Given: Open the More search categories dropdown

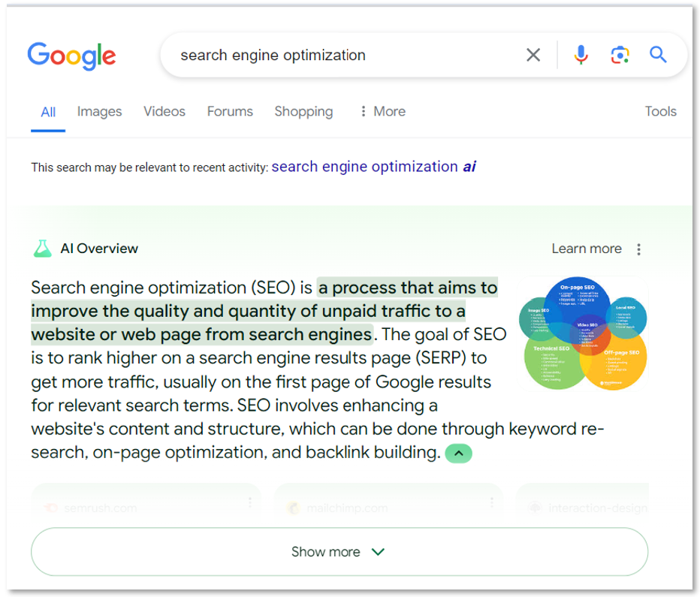Looking at the screenshot, I should pos(381,111).
